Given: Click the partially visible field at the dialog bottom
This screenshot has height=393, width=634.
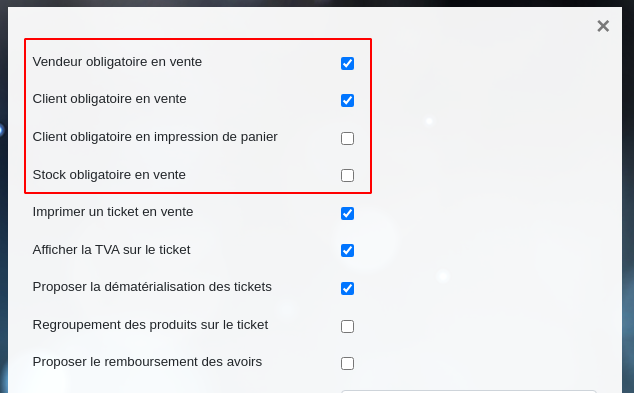Looking at the screenshot, I should pyautogui.click(x=469, y=391).
